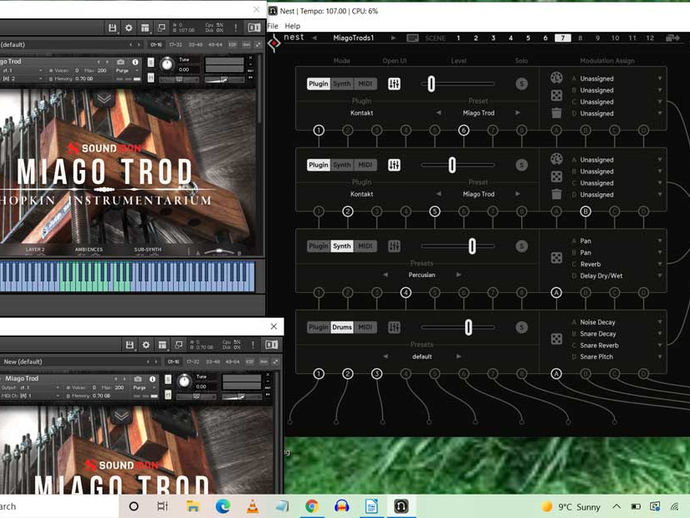The height and width of the screenshot is (518, 690).
Task: Open the Reverb modulation dropdown in Synth slot
Action: click(x=617, y=264)
